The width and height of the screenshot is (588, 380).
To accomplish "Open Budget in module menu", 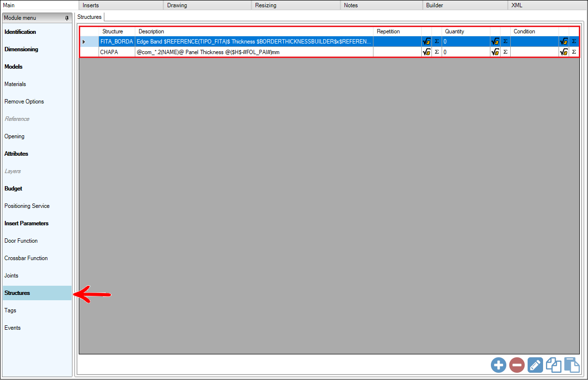I will 37,189.
